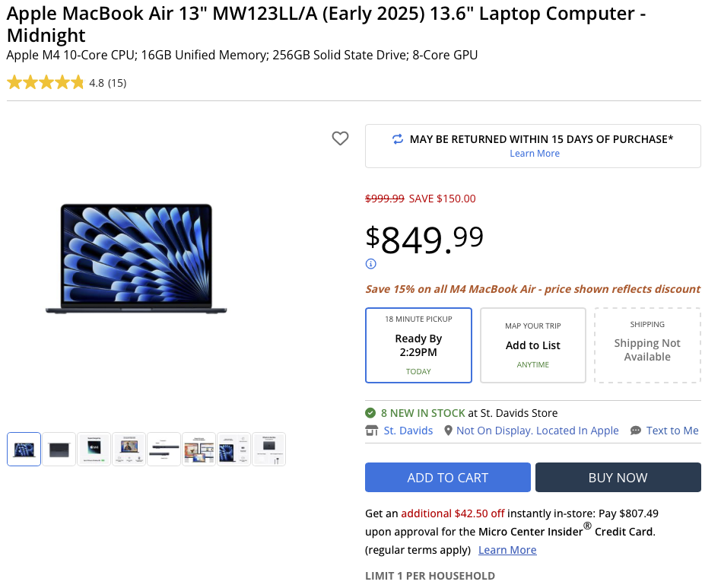This screenshot has height=588, width=721.
Task: Open Learn More about Insider Credit Card
Action: click(507, 550)
